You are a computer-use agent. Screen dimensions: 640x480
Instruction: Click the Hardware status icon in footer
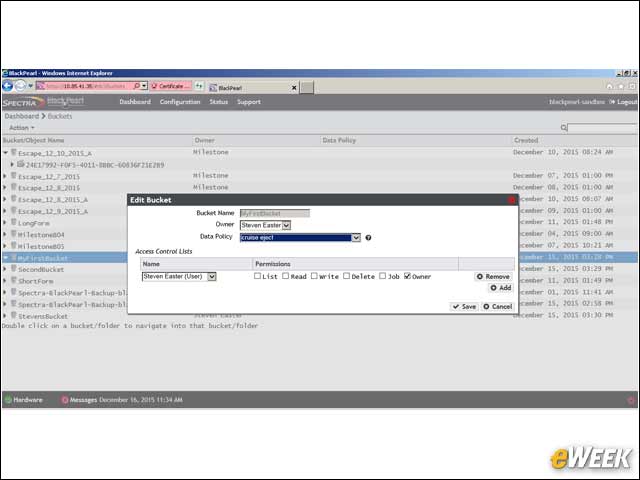[8, 400]
